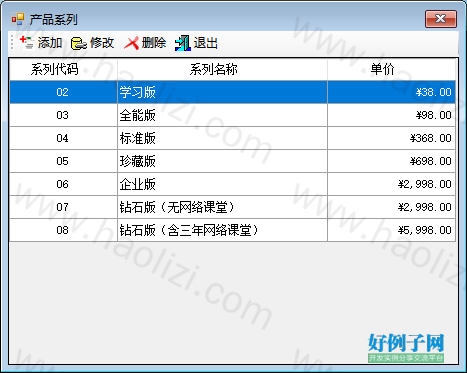Select the 珍藏版 name cell
The height and width of the screenshot is (373, 467).
222,161
